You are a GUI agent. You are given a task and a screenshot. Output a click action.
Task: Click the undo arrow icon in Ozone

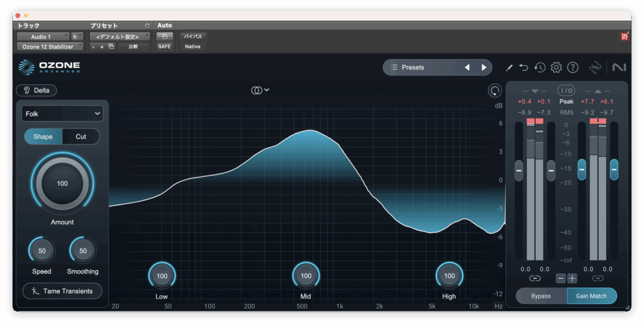[524, 67]
